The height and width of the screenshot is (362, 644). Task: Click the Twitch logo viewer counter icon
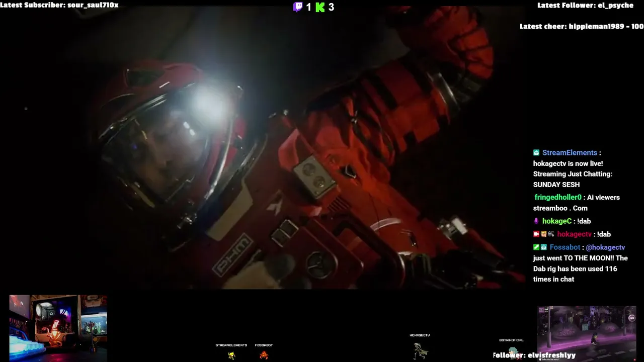coord(298,7)
